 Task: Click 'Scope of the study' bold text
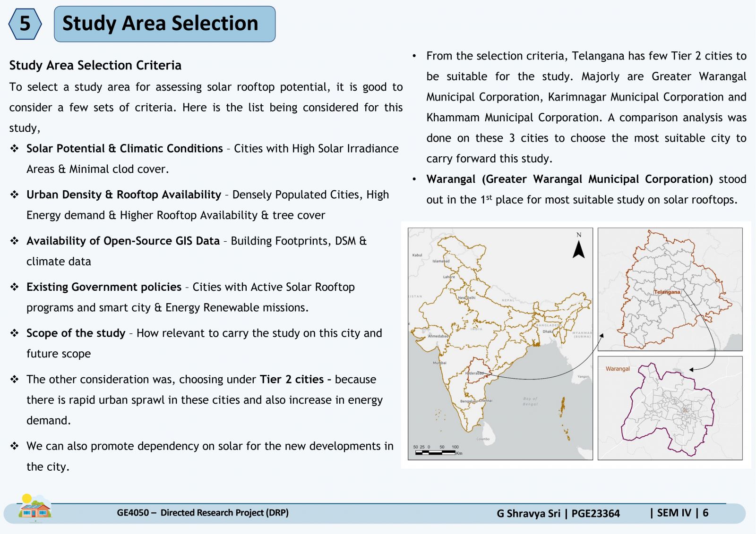tap(76, 333)
